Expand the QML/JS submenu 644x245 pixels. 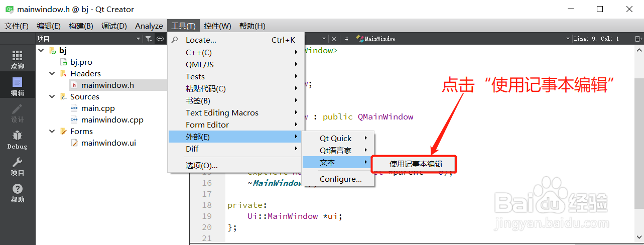click(235, 64)
